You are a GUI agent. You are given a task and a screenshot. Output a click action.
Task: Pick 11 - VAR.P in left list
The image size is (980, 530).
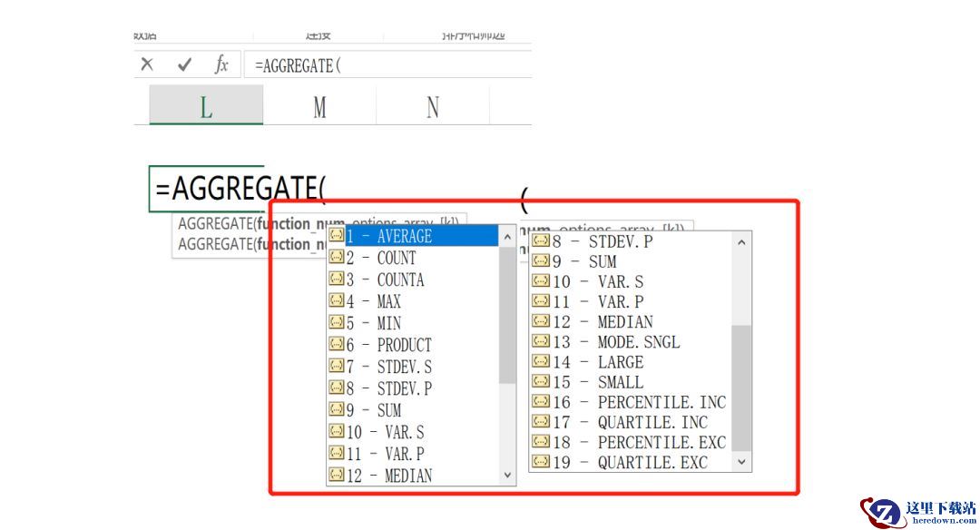pos(413,453)
